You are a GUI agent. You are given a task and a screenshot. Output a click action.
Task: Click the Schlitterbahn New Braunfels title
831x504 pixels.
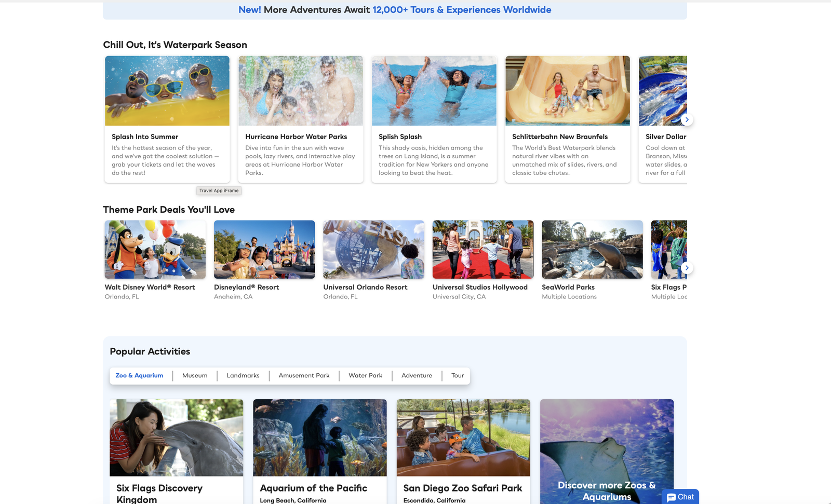tap(560, 137)
